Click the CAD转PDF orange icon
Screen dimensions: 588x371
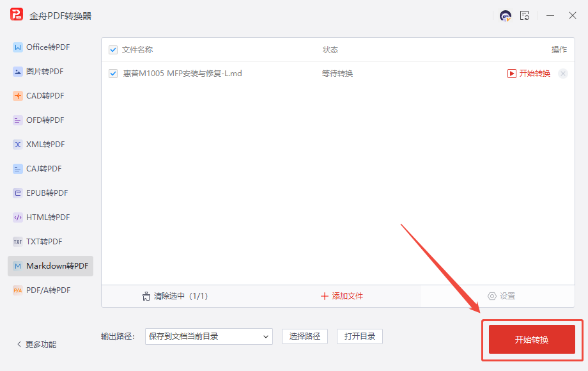click(x=18, y=96)
